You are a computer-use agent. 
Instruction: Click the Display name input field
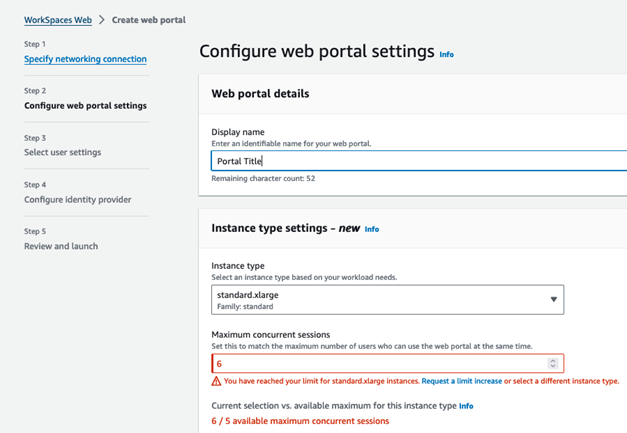(419, 161)
